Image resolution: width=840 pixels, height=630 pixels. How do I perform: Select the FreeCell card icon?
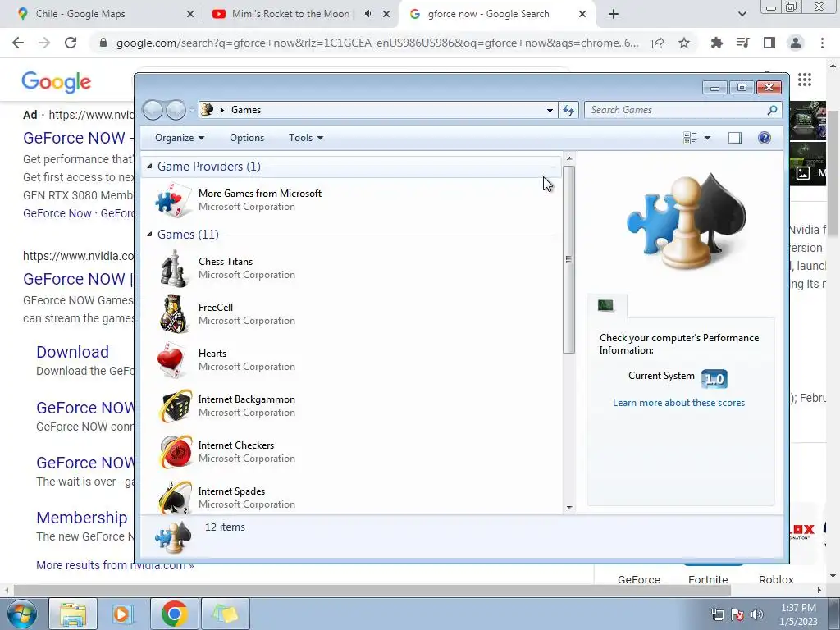pos(174,314)
